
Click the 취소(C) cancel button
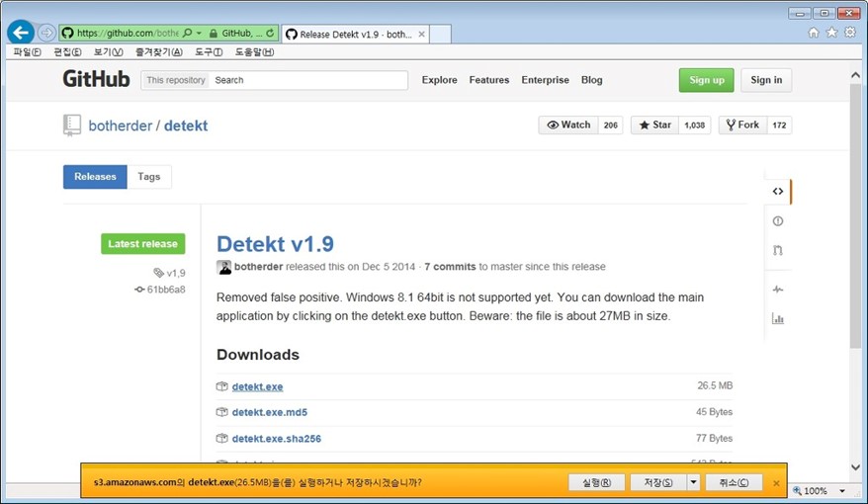coord(734,482)
